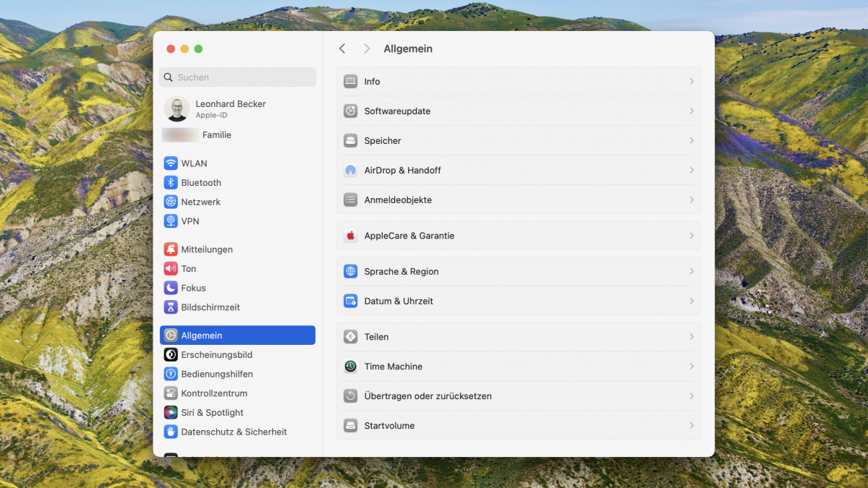
Task: Go back with the left arrow button
Action: tap(342, 48)
